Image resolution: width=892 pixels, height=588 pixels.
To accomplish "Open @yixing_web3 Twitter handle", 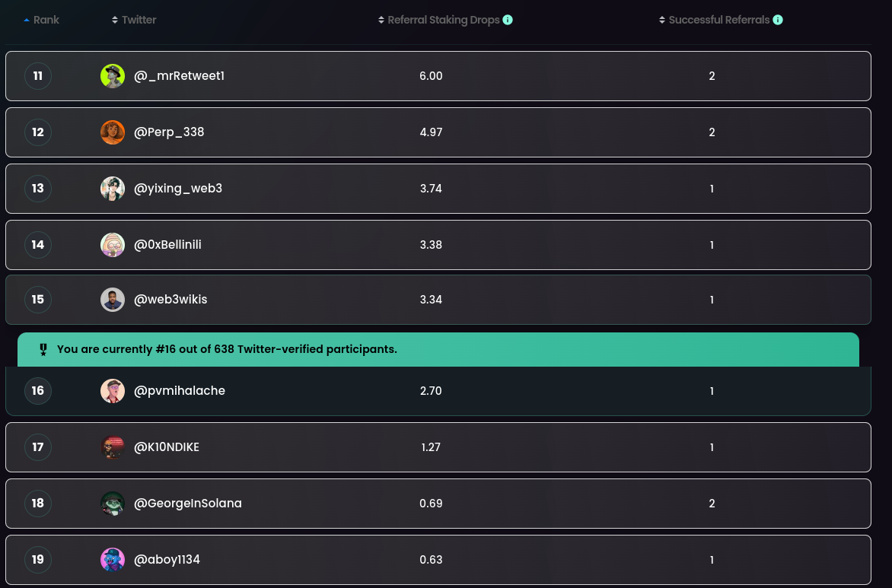I will click(178, 189).
